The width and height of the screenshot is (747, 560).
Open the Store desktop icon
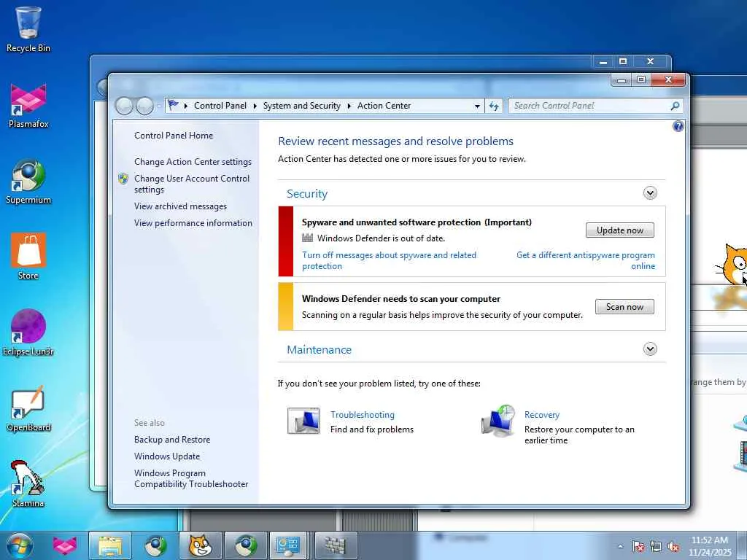28,256
